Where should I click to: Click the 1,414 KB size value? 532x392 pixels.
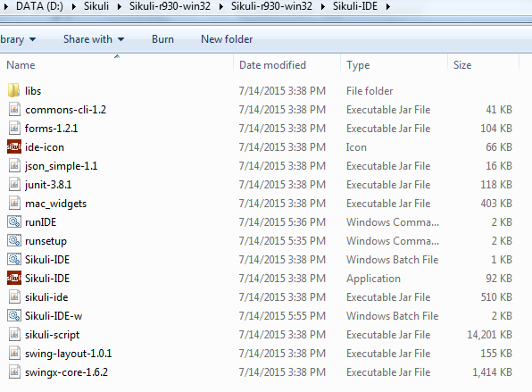pyautogui.click(x=493, y=372)
